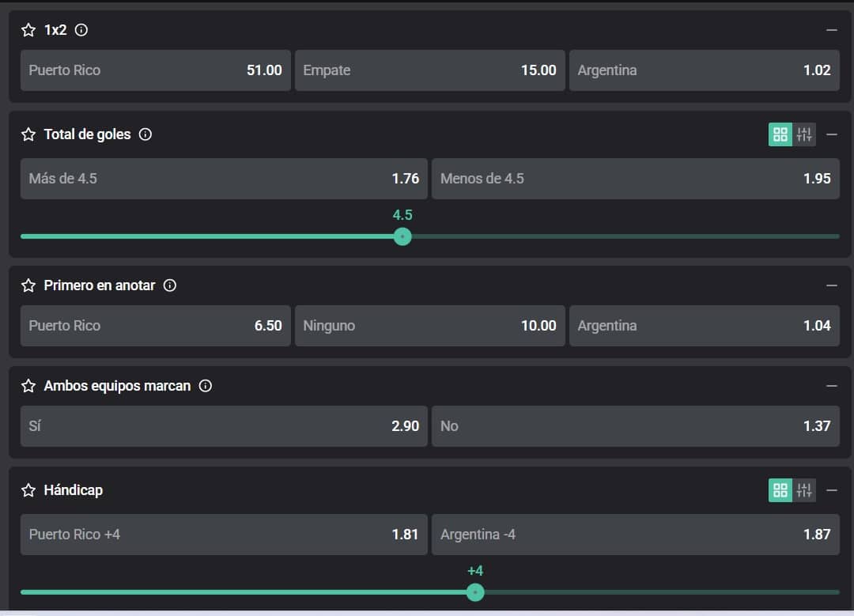Collapse the Primero en anotar section
The image size is (854, 616).
click(831, 285)
